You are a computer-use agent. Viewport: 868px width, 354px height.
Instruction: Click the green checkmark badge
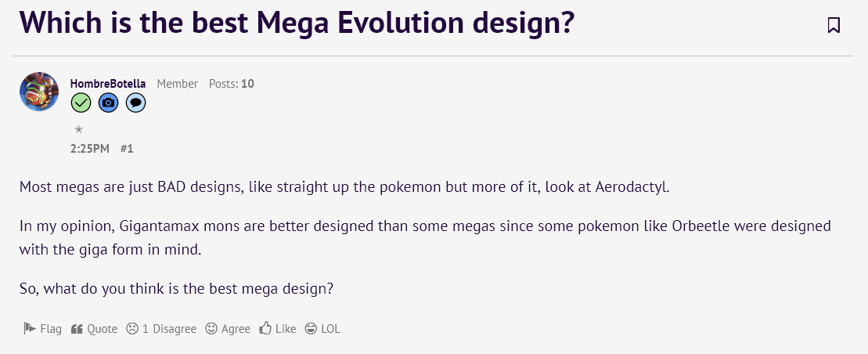pos(81,103)
